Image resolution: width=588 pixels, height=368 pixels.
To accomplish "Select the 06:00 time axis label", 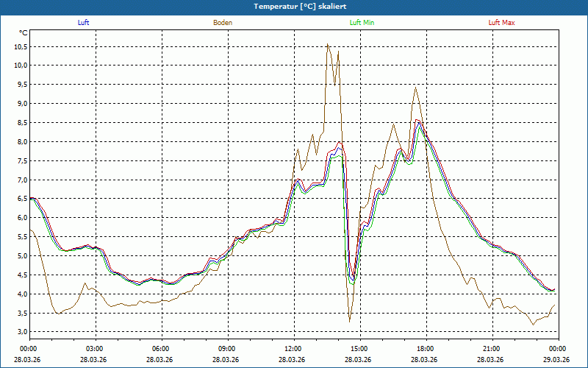I will click(x=161, y=349).
